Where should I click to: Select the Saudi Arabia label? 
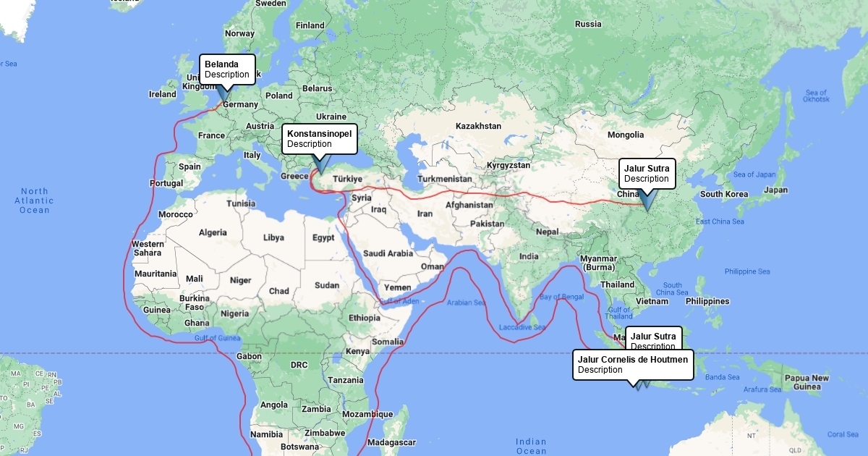[388, 253]
